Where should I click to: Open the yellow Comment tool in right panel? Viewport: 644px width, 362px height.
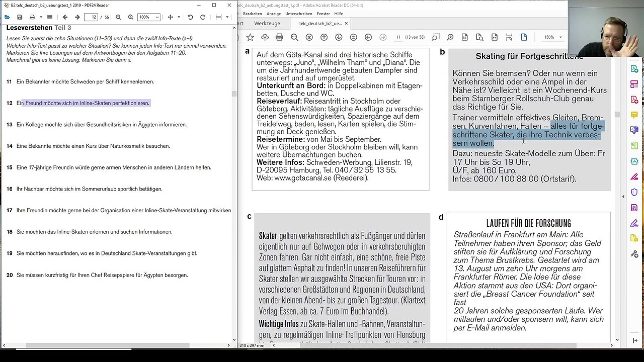tap(634, 115)
